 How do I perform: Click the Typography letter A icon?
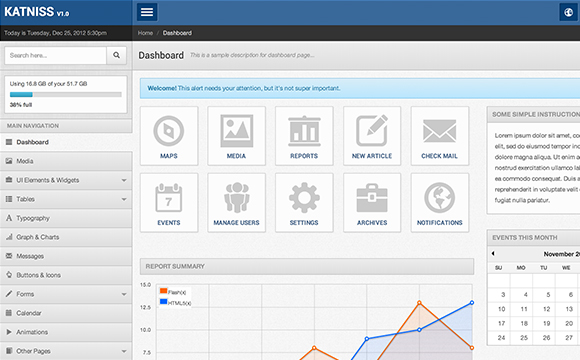click(9, 218)
